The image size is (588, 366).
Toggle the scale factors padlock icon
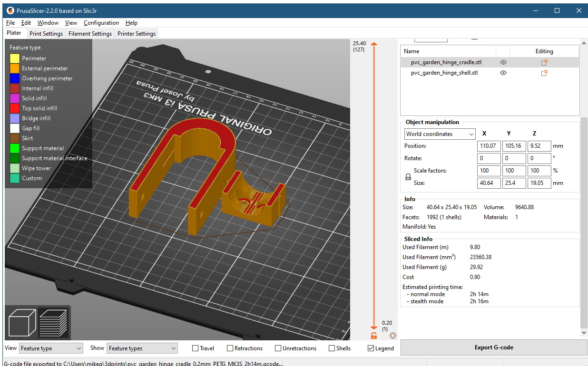coord(408,177)
